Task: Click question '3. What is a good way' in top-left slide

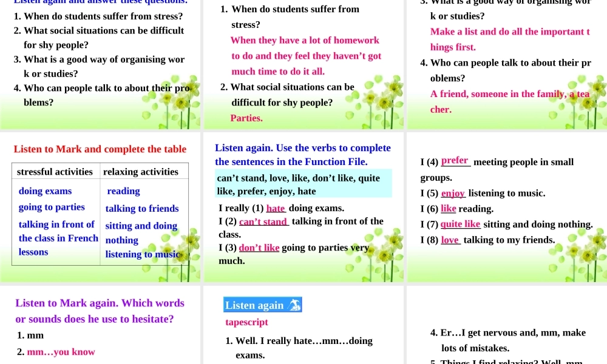Action: click(99, 67)
